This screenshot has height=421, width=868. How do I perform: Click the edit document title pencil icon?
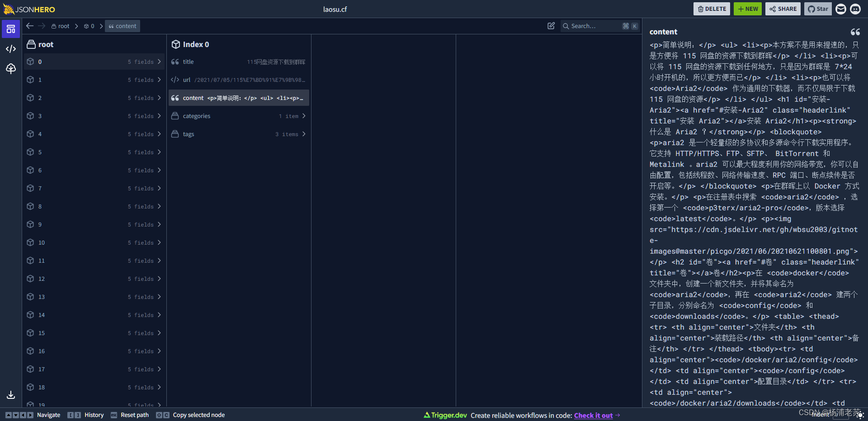[551, 26]
